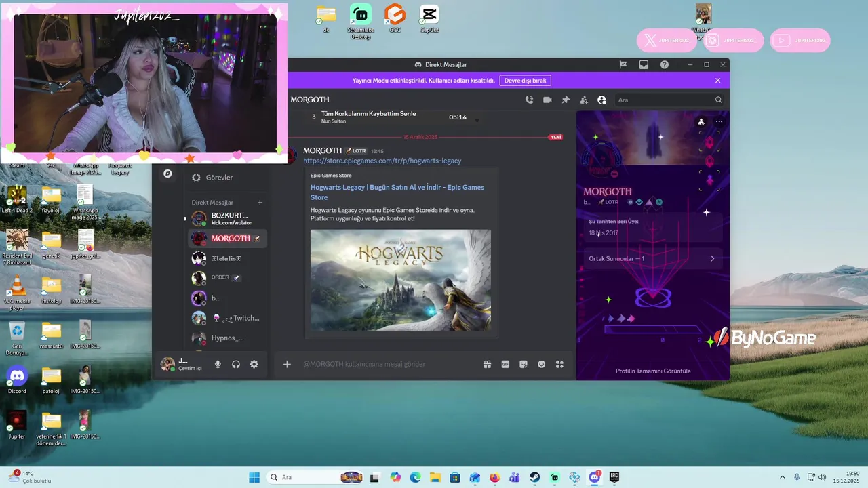Show hidden system tray icons
The height and width of the screenshot is (488, 868).
(x=783, y=477)
